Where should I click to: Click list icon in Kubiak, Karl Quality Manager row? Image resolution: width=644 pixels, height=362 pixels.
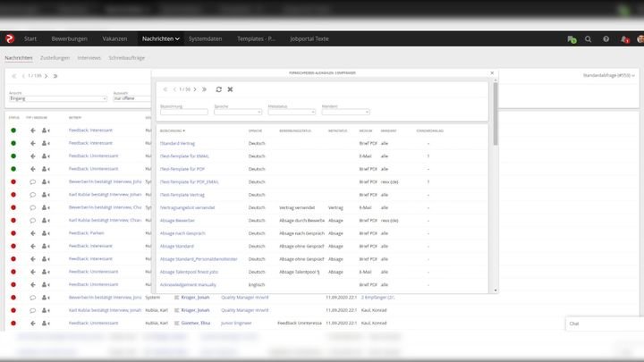tap(176, 310)
